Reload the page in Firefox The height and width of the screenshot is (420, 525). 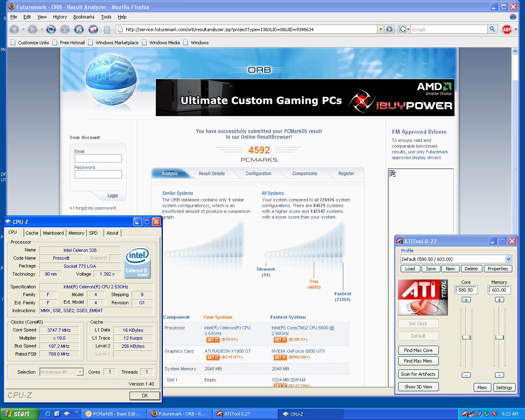click(x=51, y=29)
